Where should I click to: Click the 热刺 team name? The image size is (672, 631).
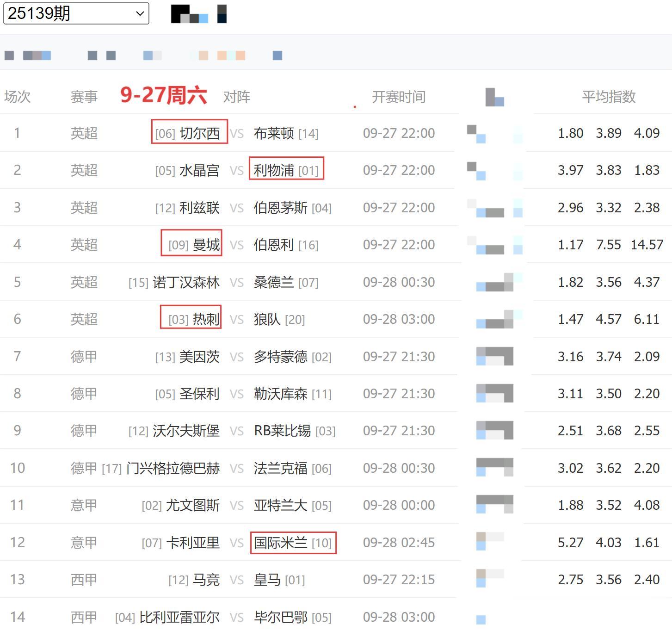[206, 319]
